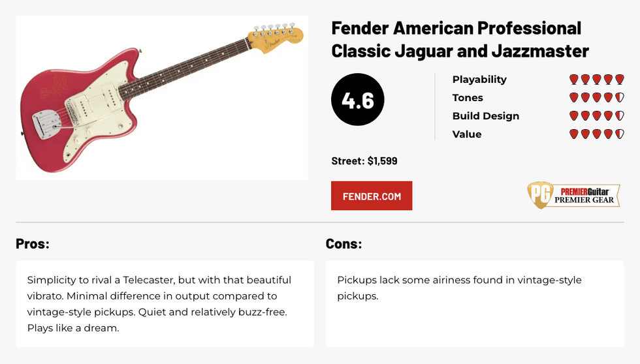Viewport: 640px width, 364px height.
Task: Click the Build Design rating label
Action: (x=485, y=116)
